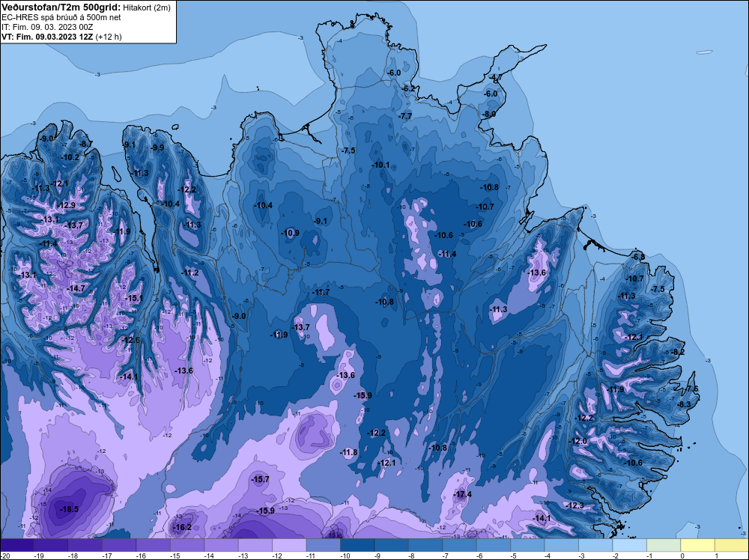Click the -12.0 temperature label
The height and width of the screenshot is (560, 749).
coord(578,441)
